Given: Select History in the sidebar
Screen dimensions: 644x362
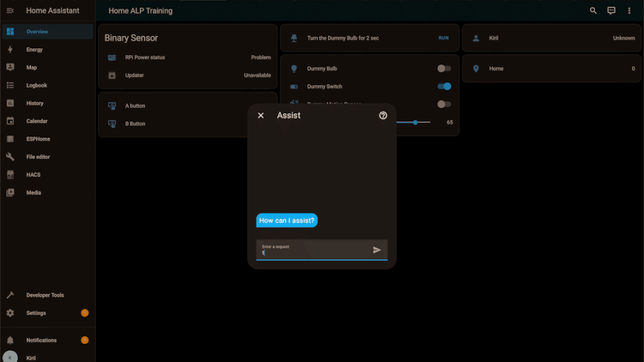Looking at the screenshot, I should point(48,103).
